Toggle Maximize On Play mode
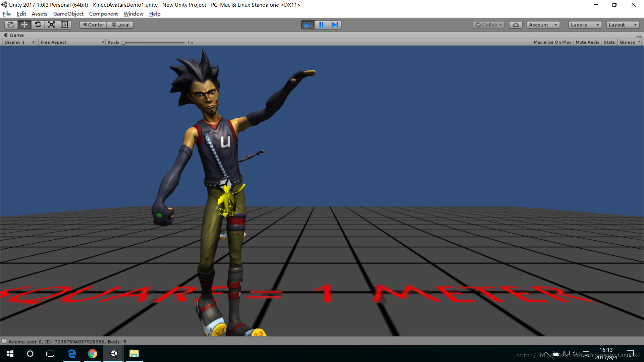Viewport: 644px width, 362px height. [552, 42]
